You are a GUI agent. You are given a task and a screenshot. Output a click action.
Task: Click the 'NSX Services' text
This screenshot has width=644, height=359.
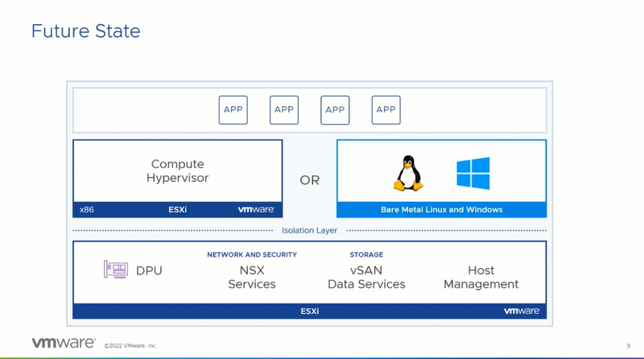coord(252,277)
